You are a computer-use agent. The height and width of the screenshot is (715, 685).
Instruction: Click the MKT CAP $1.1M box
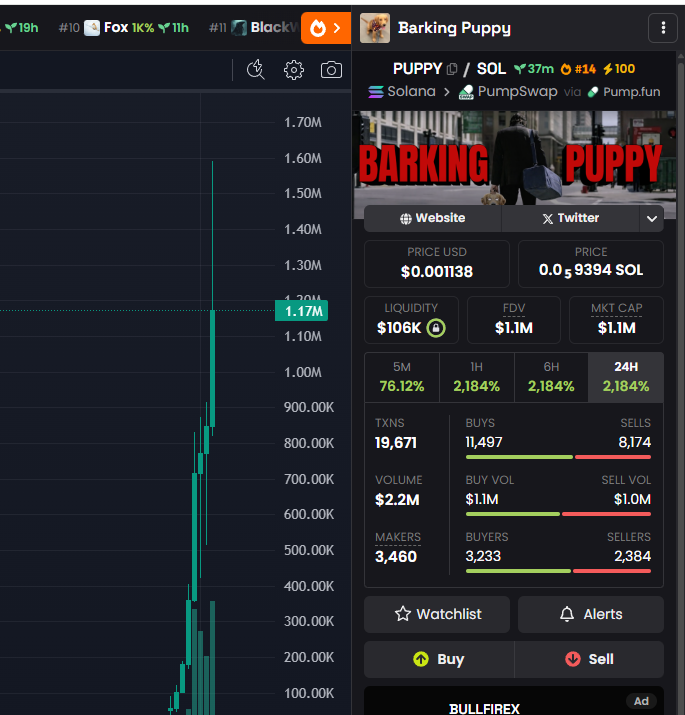(x=617, y=320)
